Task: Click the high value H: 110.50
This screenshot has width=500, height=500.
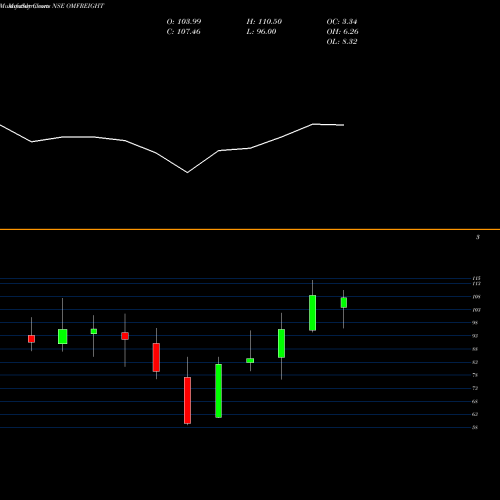Action: click(264, 22)
